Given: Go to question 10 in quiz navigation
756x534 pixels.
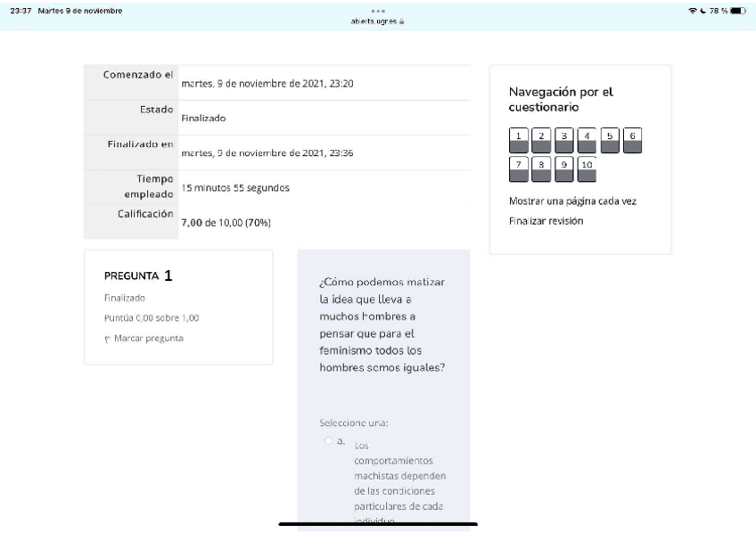Looking at the screenshot, I should coord(587,169).
